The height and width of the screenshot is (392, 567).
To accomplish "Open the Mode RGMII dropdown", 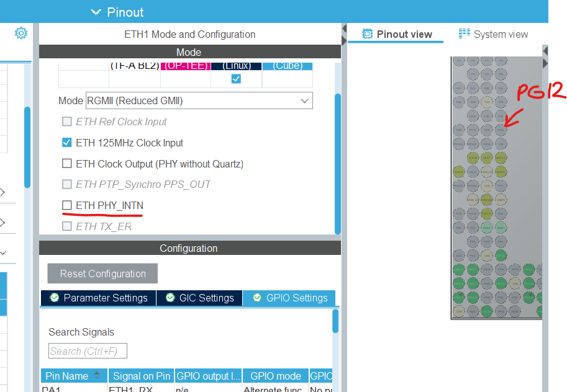I will (199, 100).
